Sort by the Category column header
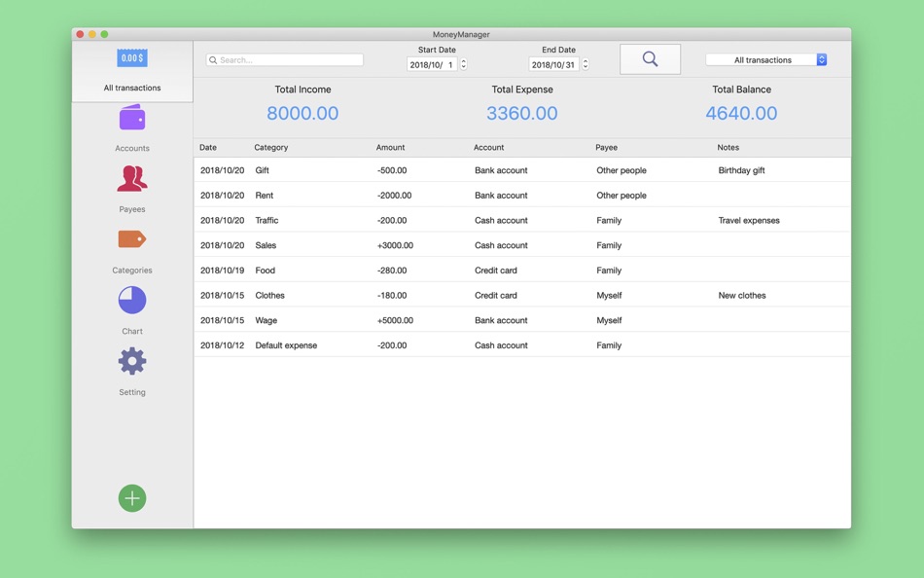The image size is (924, 578). (x=271, y=148)
